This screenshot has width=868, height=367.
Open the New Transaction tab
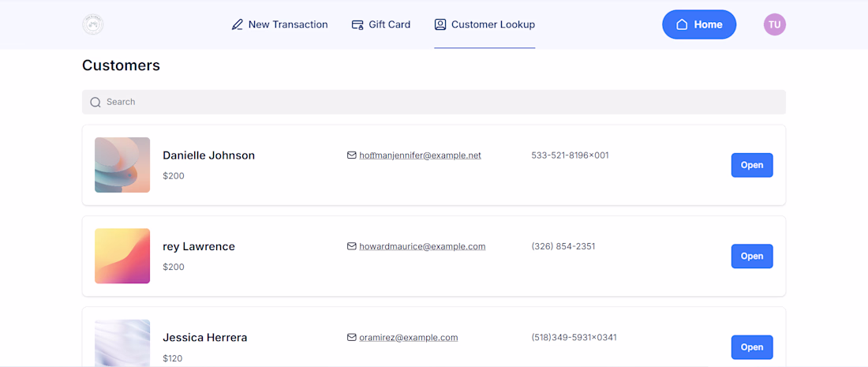[279, 24]
